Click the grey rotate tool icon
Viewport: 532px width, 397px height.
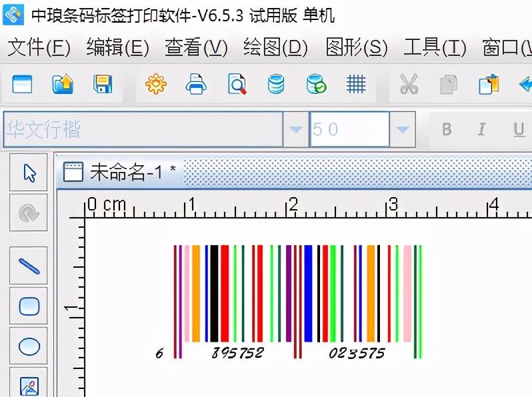pyautogui.click(x=29, y=213)
